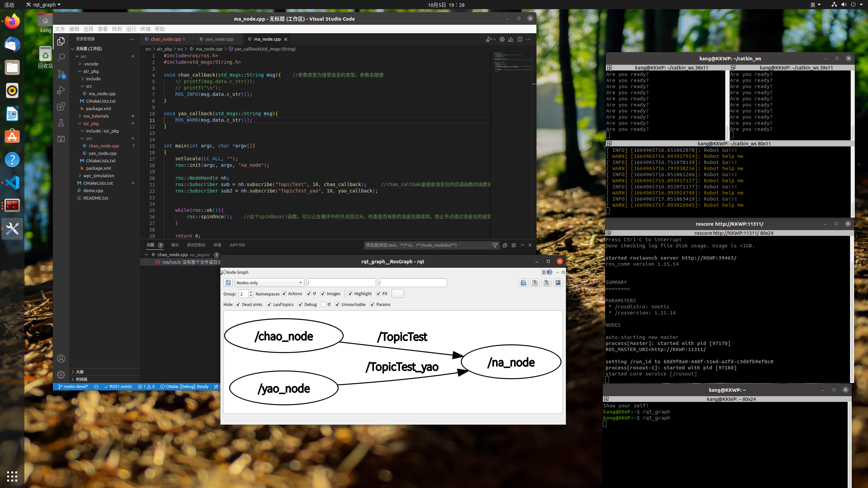
Task: Toggle Highlight checkbox in rqt graph
Action: point(350,294)
